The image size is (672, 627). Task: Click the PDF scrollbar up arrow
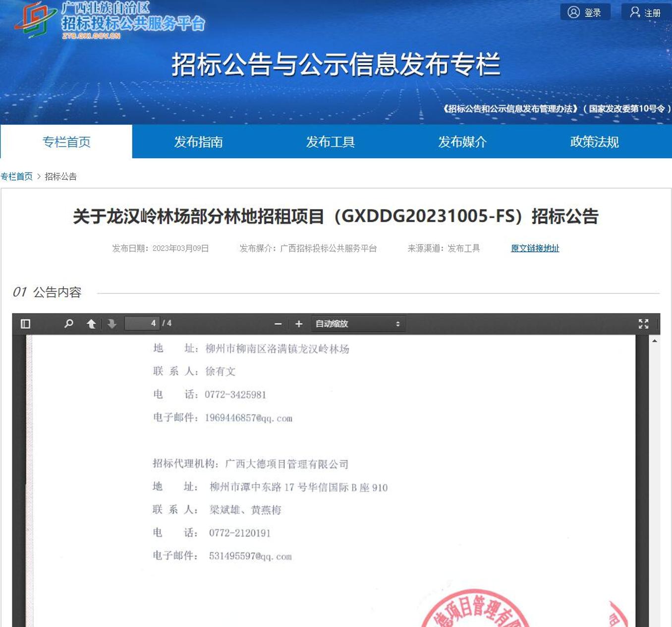point(654,341)
